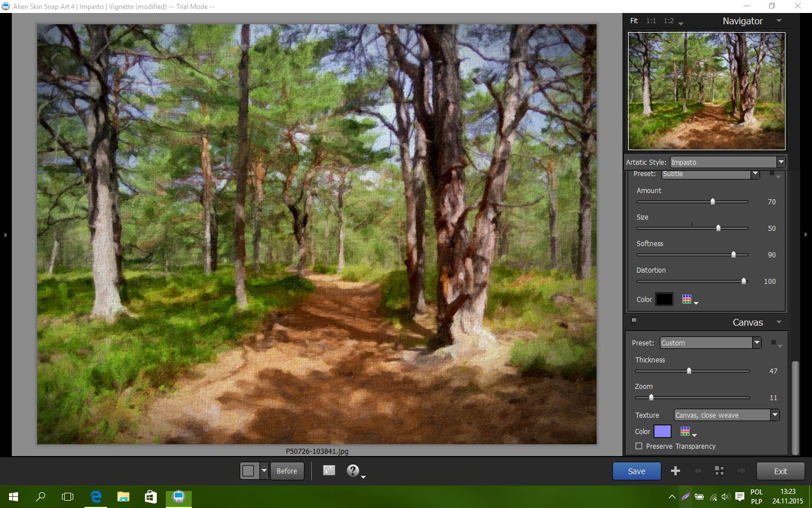
Task: Select 1:1 zoom in Navigator
Action: (651, 21)
